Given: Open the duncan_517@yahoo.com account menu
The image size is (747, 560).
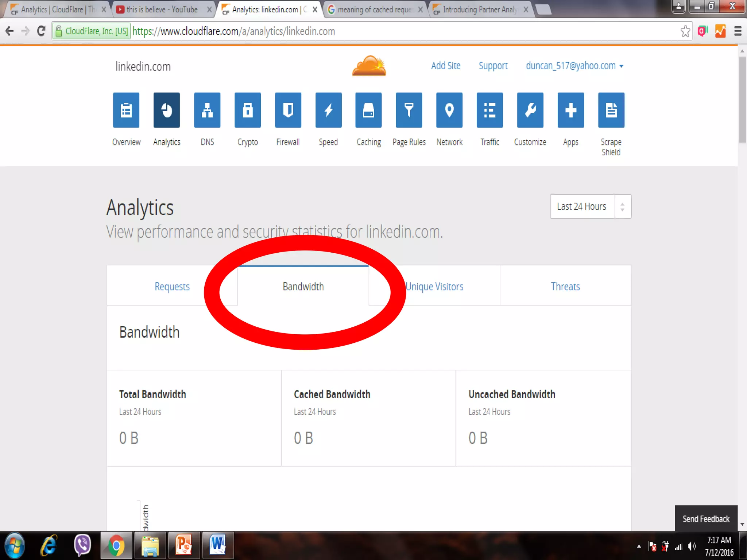Looking at the screenshot, I should pyautogui.click(x=574, y=66).
